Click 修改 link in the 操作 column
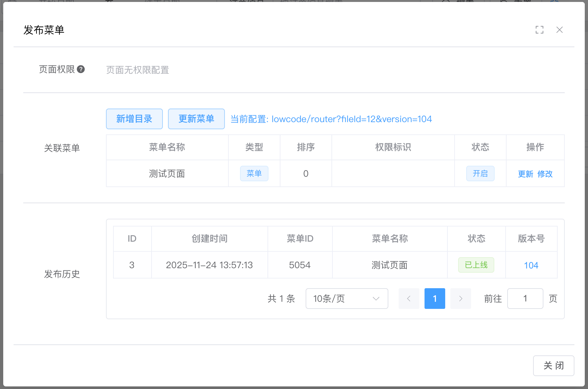The height and width of the screenshot is (389, 588). click(545, 174)
